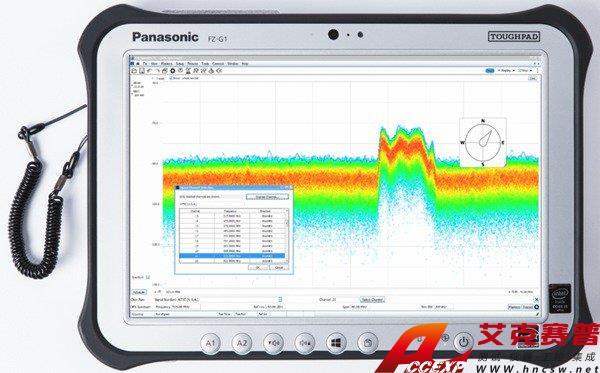Click OK in the channel selection dialog
The width and height of the screenshot is (600, 373).
(258, 267)
